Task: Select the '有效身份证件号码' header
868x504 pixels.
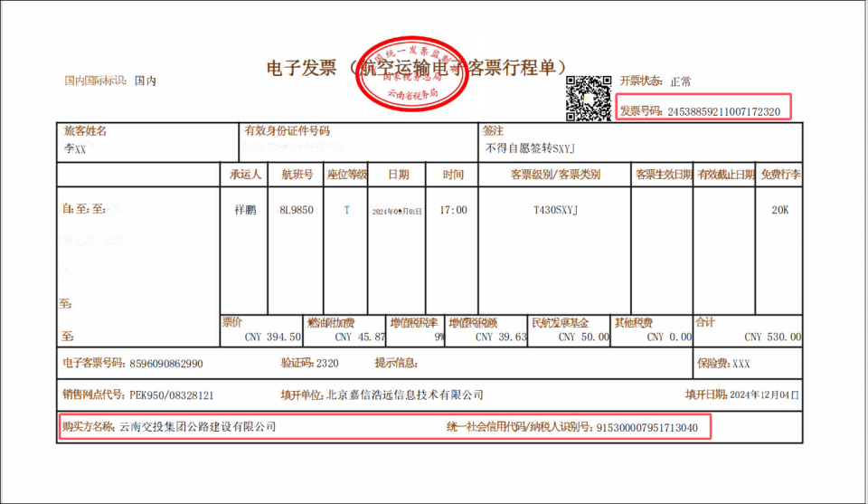Action: coord(287,131)
